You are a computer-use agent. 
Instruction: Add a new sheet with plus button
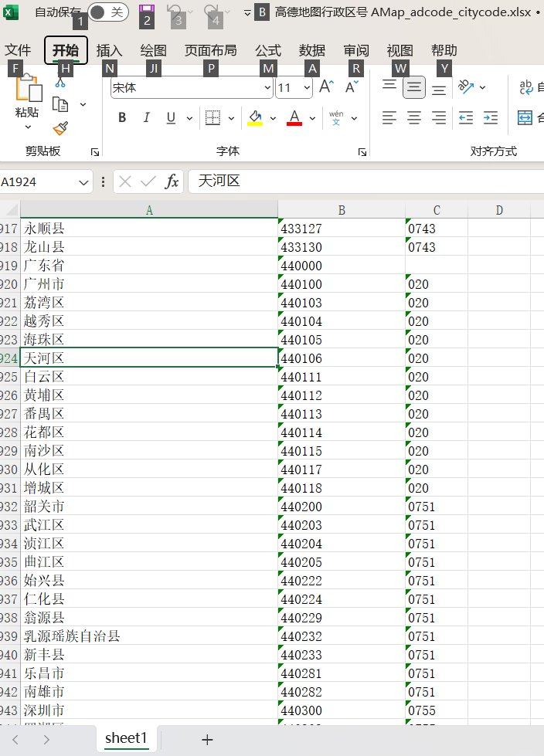point(207,739)
